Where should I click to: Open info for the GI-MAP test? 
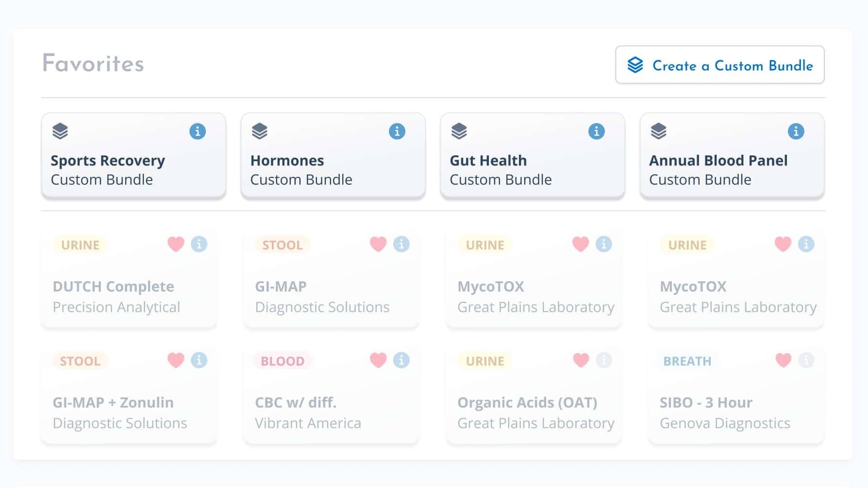401,244
